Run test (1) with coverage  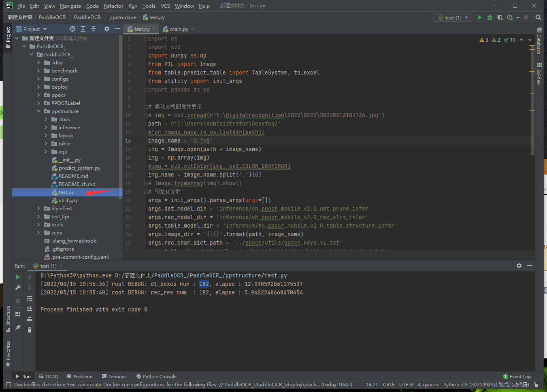tap(500, 17)
